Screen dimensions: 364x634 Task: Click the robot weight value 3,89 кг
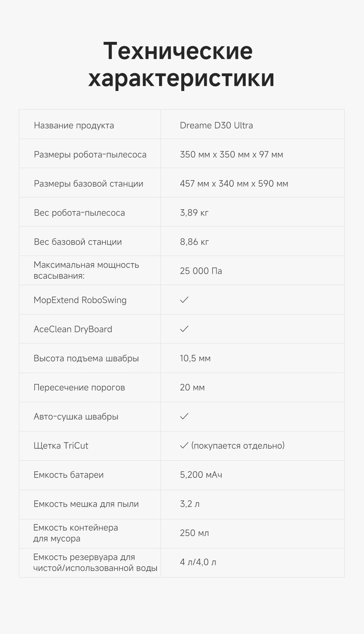click(x=194, y=213)
